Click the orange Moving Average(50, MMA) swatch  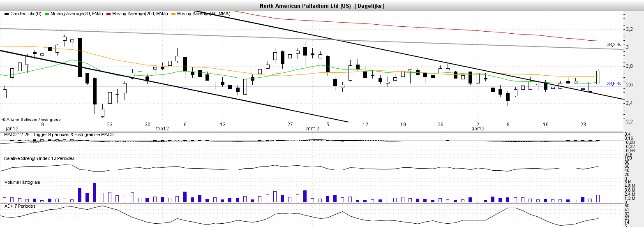click(x=173, y=14)
